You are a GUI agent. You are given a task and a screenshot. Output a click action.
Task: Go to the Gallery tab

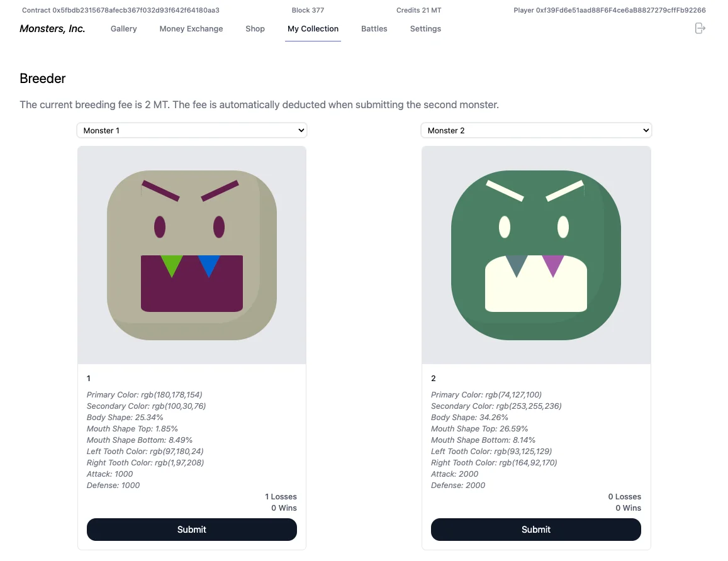coord(123,29)
